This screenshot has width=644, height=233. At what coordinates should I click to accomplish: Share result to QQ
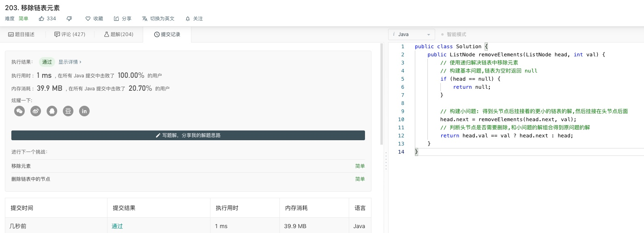[x=52, y=111]
